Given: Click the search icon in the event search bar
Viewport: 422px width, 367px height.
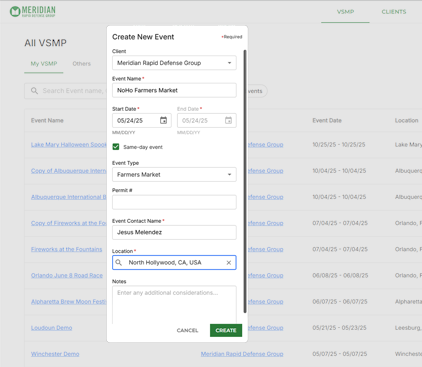Looking at the screenshot, I should tap(34, 91).
